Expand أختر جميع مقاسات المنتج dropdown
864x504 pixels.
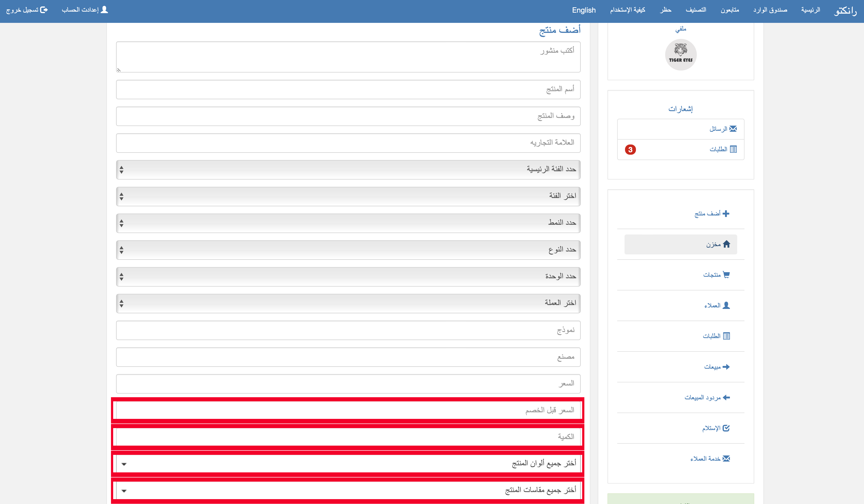348,490
